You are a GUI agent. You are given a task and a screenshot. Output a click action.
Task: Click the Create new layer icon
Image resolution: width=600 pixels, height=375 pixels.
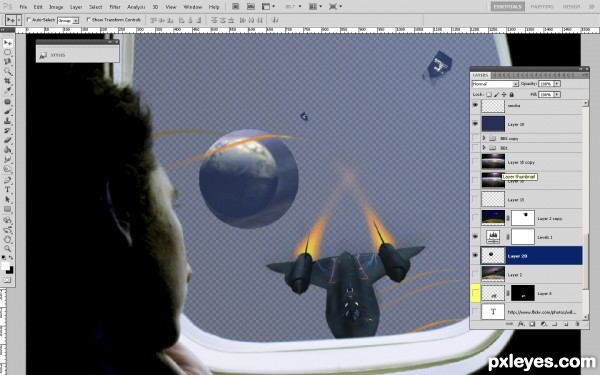[x=566, y=324]
